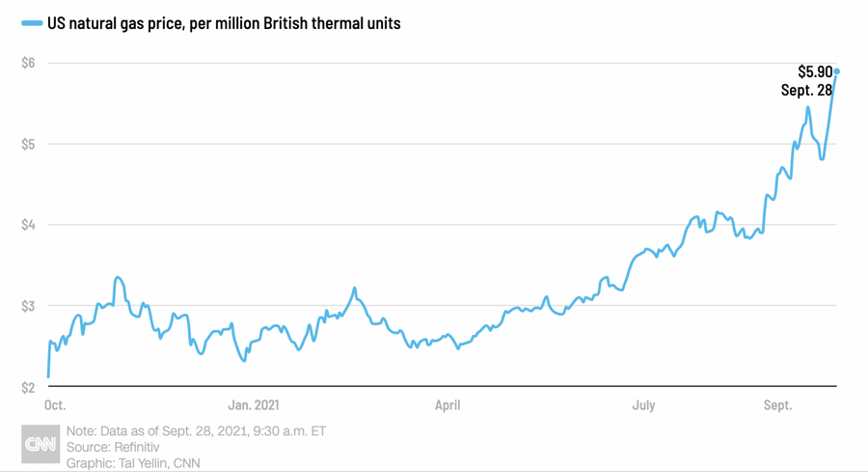Click the Oct. x-axis label
Image resolution: width=868 pixels, height=472 pixels.
pos(55,405)
